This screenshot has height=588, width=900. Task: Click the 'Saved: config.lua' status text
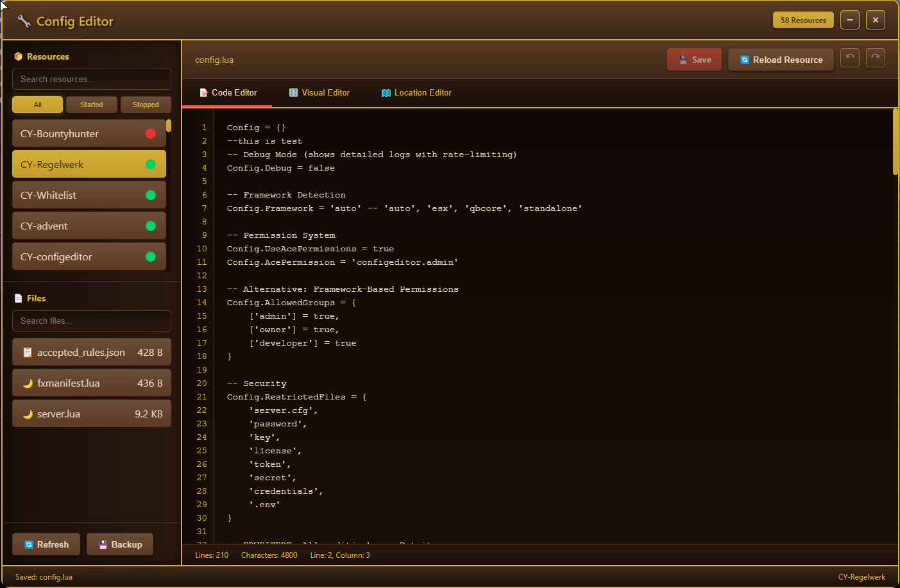tap(44, 577)
